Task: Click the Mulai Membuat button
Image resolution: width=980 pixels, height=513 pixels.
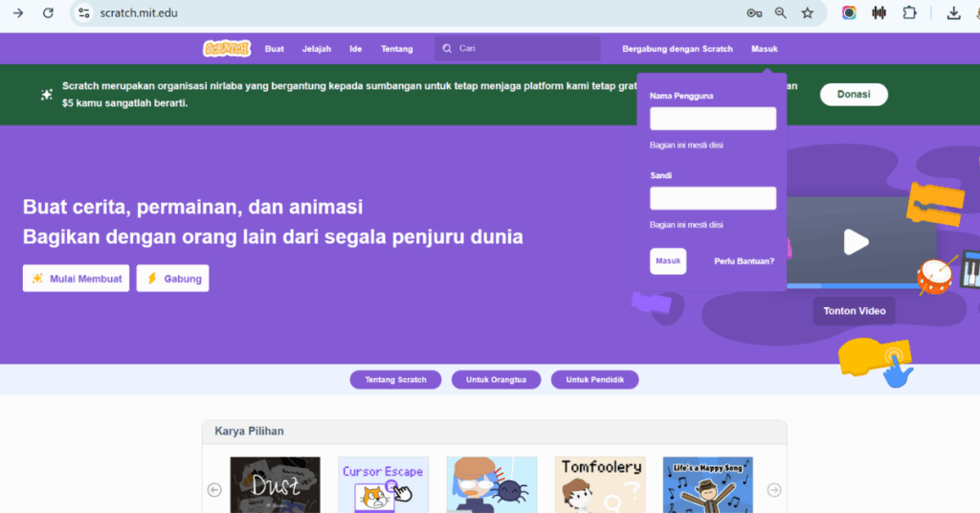Action: [77, 279]
